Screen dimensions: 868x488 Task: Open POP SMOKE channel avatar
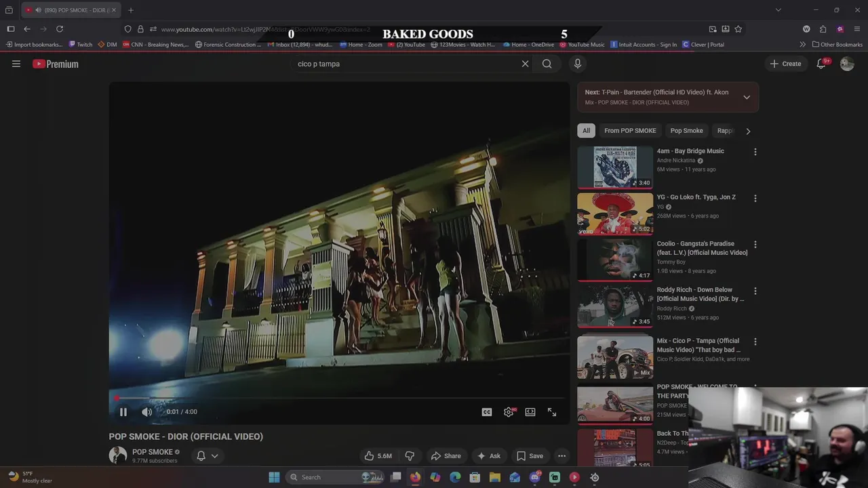[x=118, y=455]
